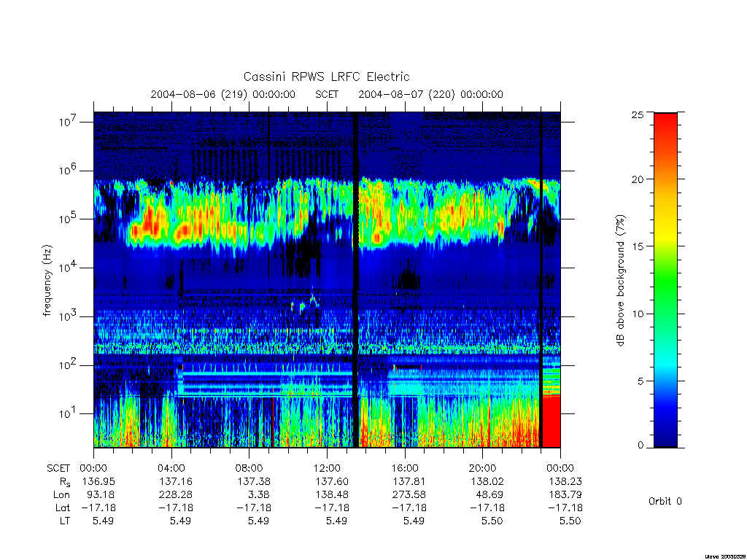Click the 10^7 frequency tick label
Viewport: 747px width, 560px height.
pyautogui.click(x=68, y=122)
